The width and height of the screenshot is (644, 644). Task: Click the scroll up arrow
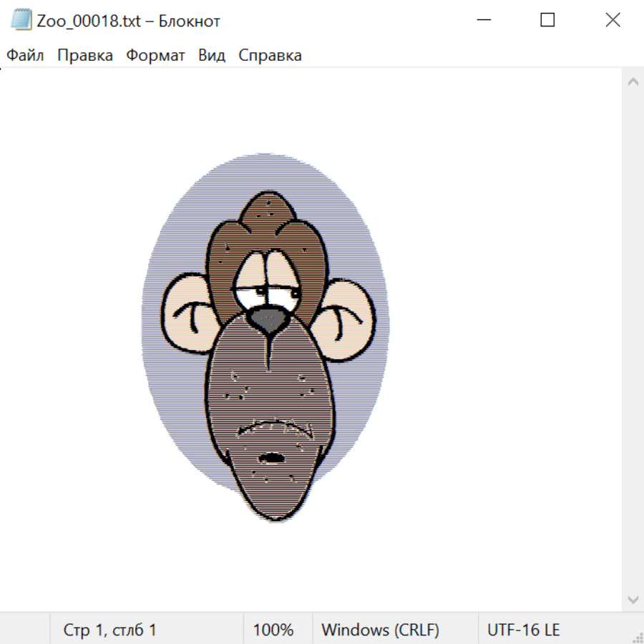pos(633,82)
